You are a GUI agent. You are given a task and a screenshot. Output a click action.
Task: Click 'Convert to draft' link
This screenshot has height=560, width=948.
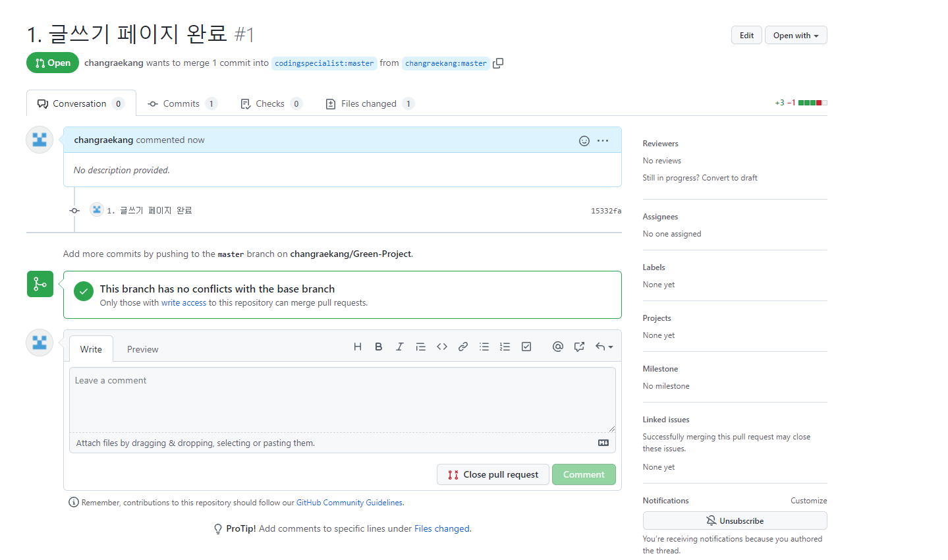[729, 178]
